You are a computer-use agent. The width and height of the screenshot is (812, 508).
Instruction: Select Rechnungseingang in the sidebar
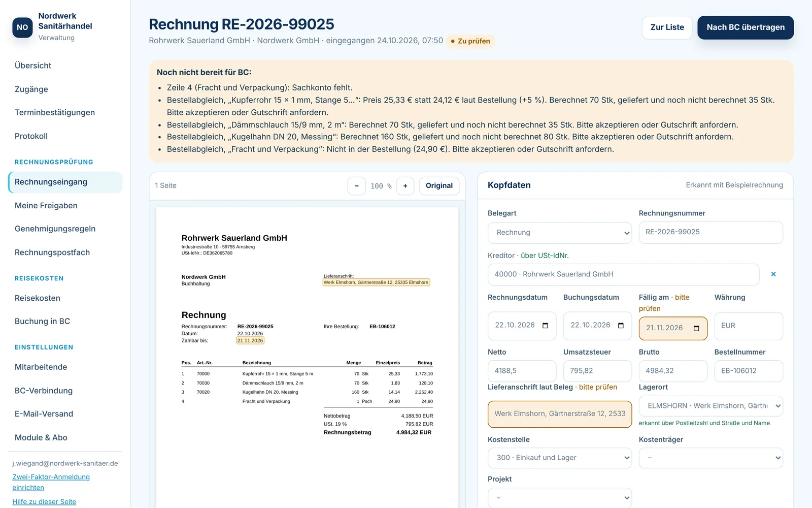pos(65,182)
